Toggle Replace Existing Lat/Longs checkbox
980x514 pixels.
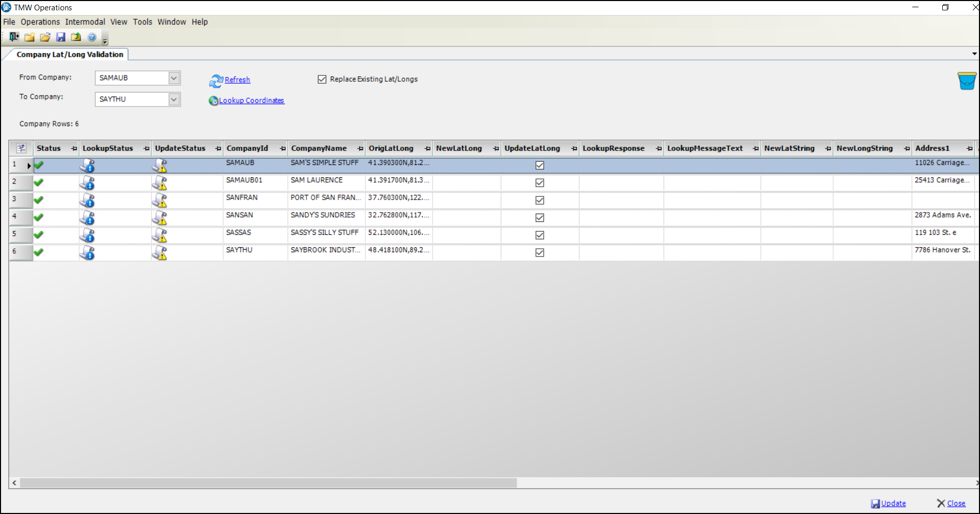coord(322,79)
